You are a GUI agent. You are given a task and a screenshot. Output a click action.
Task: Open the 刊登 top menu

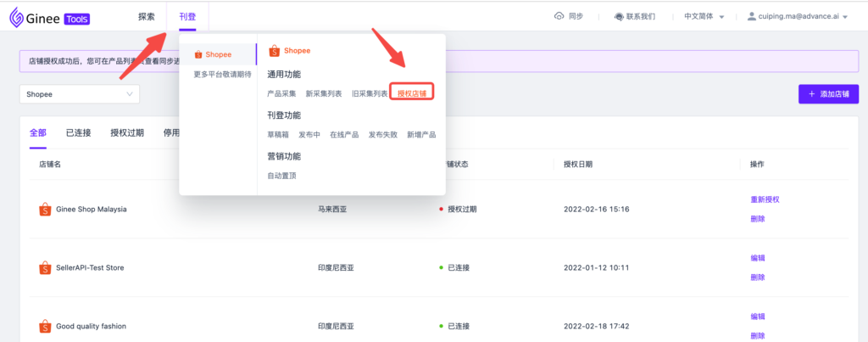187,17
